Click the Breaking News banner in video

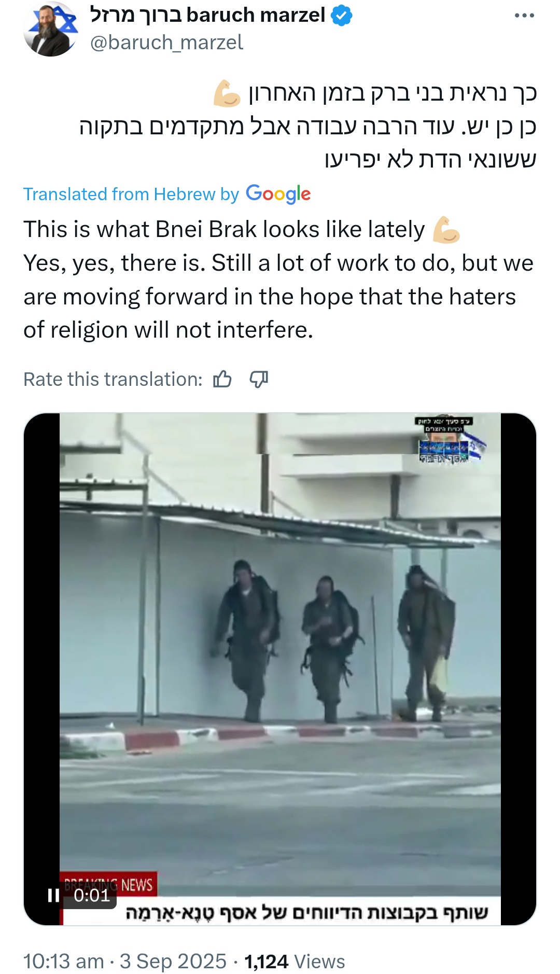tap(108, 885)
